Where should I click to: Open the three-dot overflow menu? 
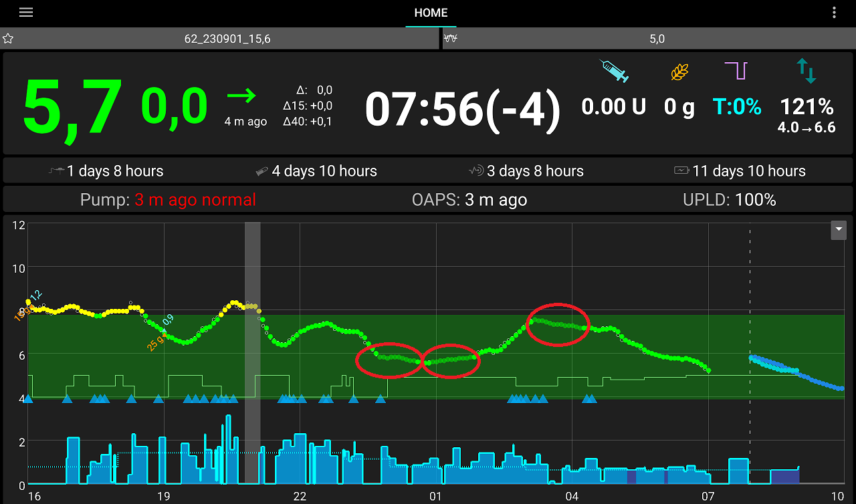[833, 12]
